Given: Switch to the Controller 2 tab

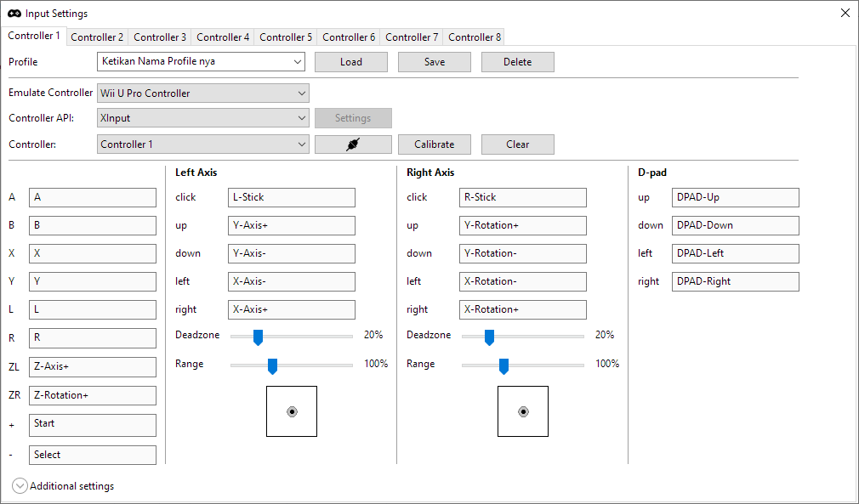Looking at the screenshot, I should 97,37.
